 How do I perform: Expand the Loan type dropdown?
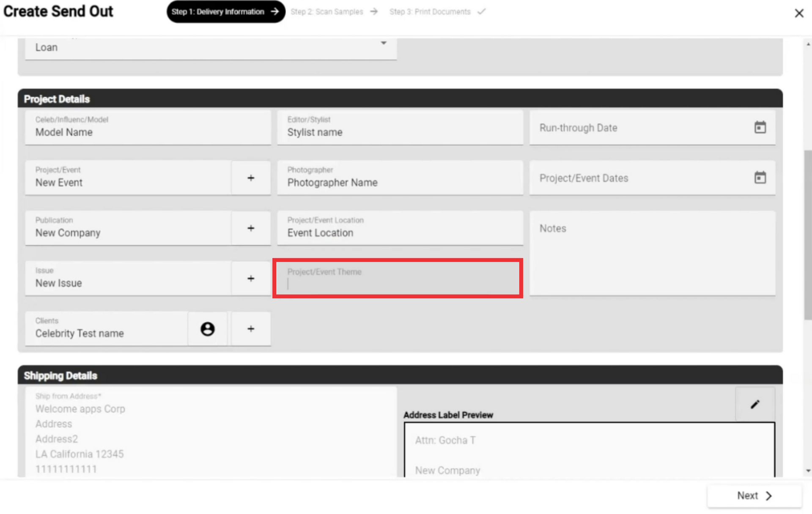(x=383, y=43)
